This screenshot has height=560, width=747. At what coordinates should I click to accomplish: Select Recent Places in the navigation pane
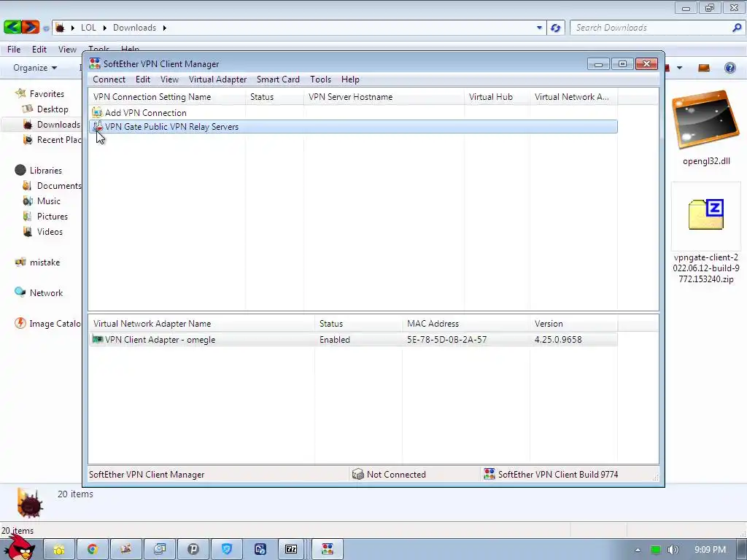[58, 139]
